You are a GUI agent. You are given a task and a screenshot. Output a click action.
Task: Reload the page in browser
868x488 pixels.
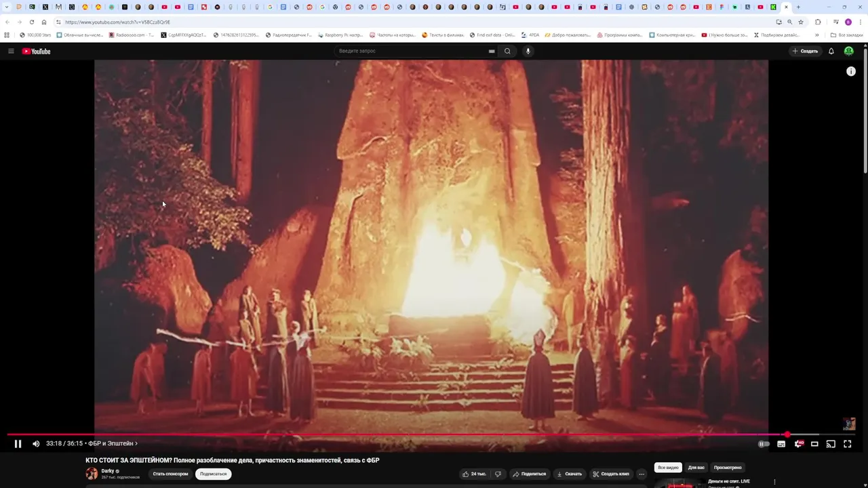pos(32,22)
